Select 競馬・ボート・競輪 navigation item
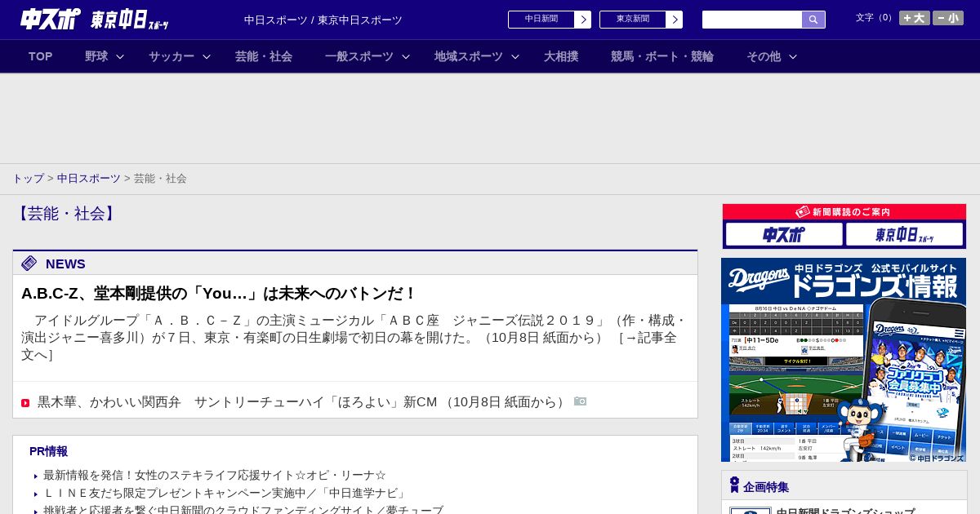Image resolution: width=980 pixels, height=514 pixels. [x=662, y=56]
